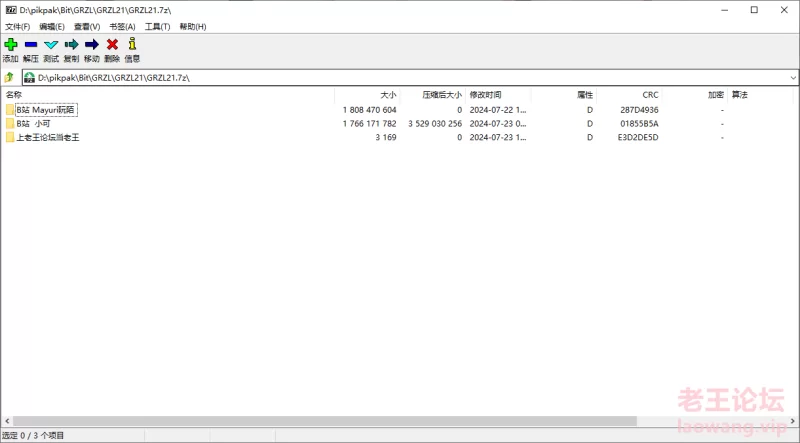Sort by 算法 column header
800x443 pixels.
(760, 95)
